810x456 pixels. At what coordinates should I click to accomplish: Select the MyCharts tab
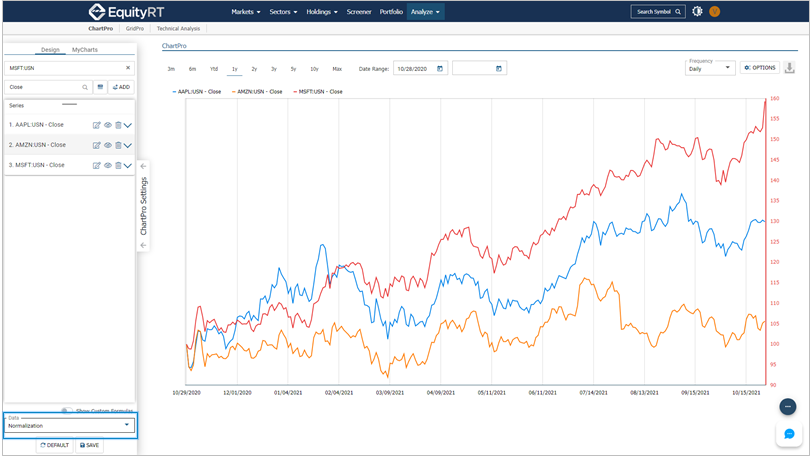(85, 50)
